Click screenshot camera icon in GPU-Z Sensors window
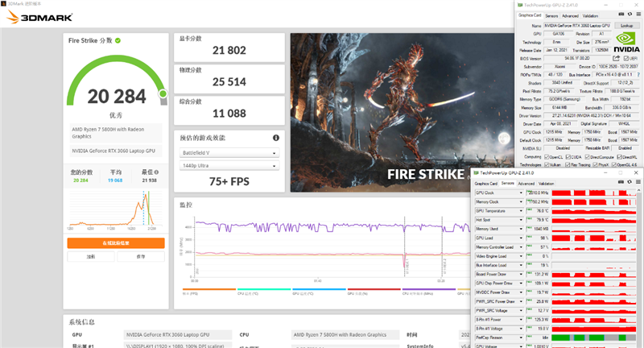 (621, 182)
